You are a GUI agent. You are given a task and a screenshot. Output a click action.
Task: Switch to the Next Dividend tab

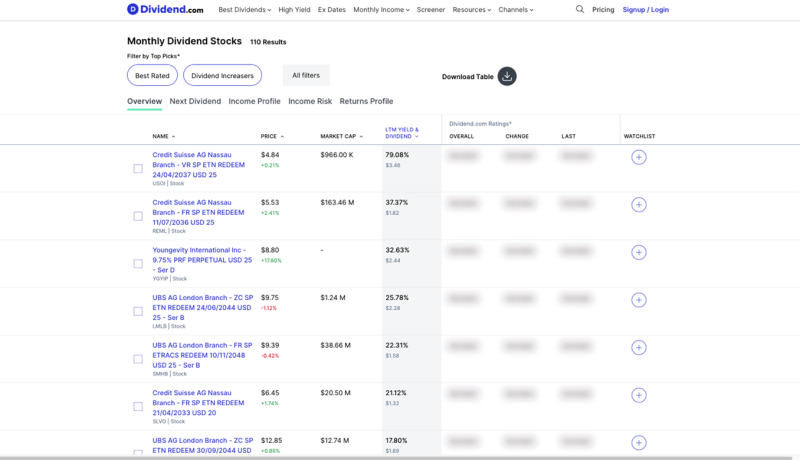[x=195, y=101]
